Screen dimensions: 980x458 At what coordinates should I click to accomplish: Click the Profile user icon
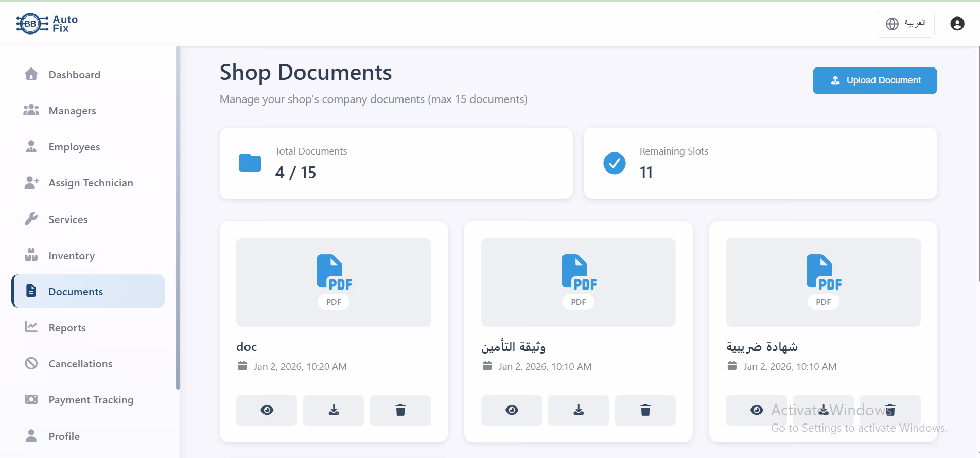(x=31, y=436)
